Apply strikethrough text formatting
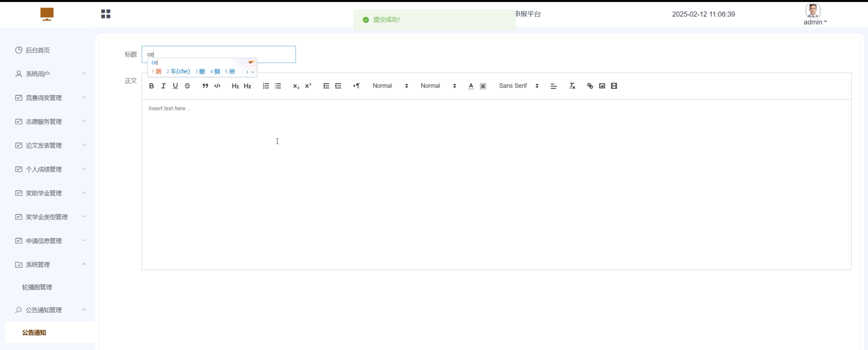Viewport: 868px width, 350px height. (x=187, y=86)
